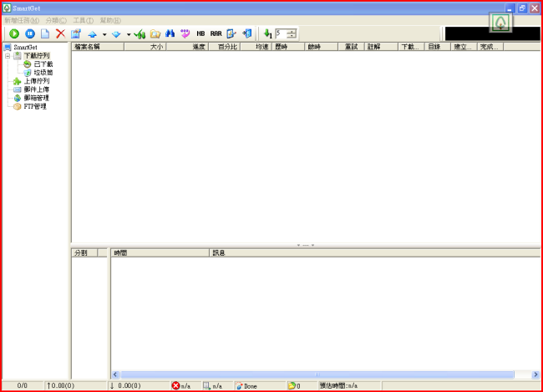Click the green Start download toolbar icon
The width and height of the screenshot is (543, 392).
pyautogui.click(x=14, y=33)
